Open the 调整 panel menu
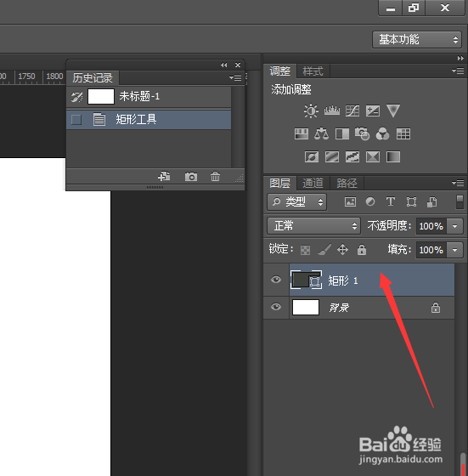 point(458,71)
